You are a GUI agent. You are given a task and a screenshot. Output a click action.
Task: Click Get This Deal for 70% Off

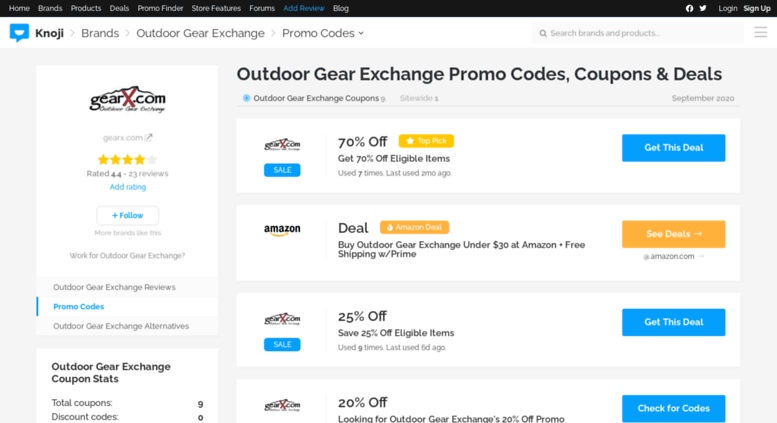pos(673,148)
